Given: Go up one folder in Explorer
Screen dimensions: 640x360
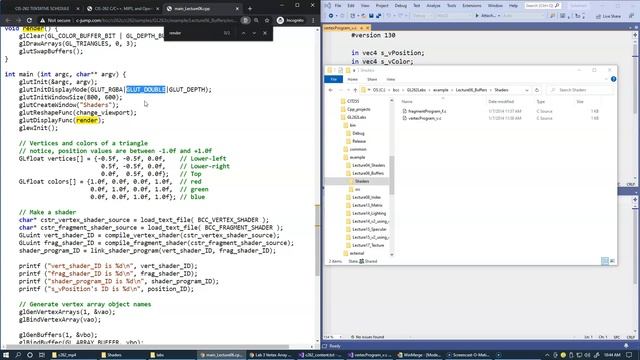Looking at the screenshot, I should (x=355, y=90).
